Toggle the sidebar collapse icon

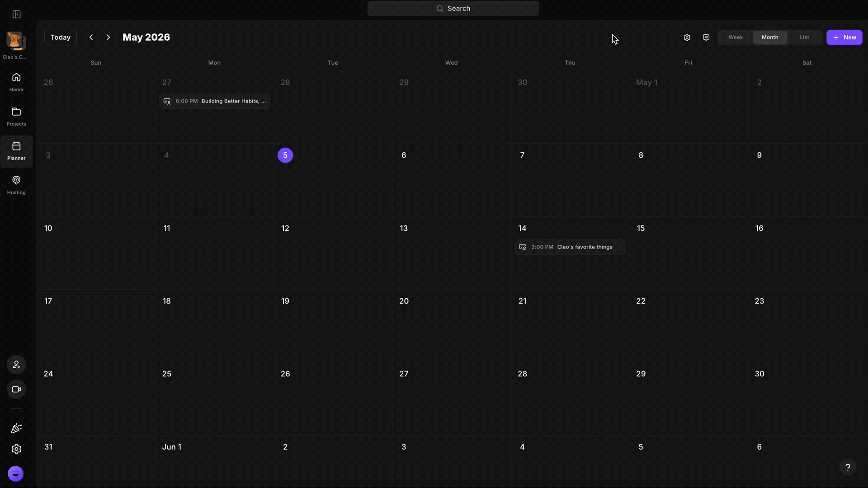[16, 14]
